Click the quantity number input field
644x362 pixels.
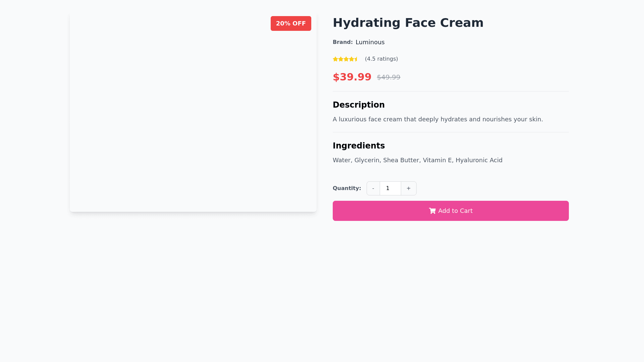click(390, 188)
